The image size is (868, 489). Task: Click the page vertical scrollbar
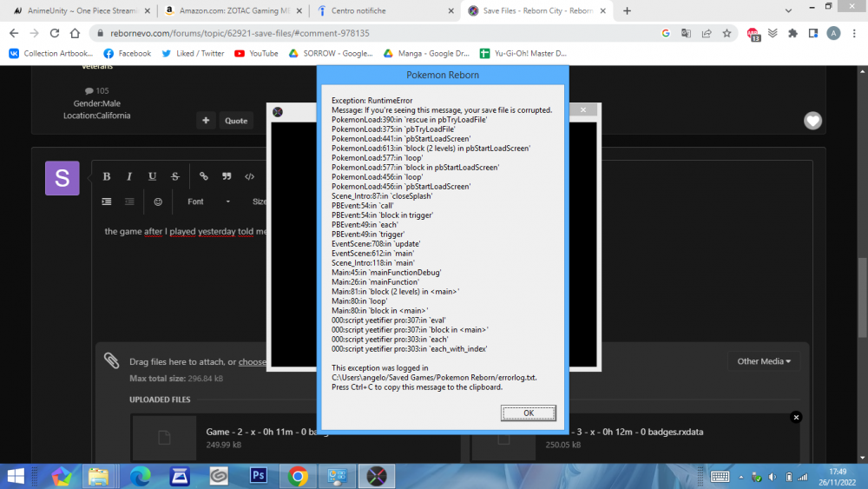click(x=863, y=296)
